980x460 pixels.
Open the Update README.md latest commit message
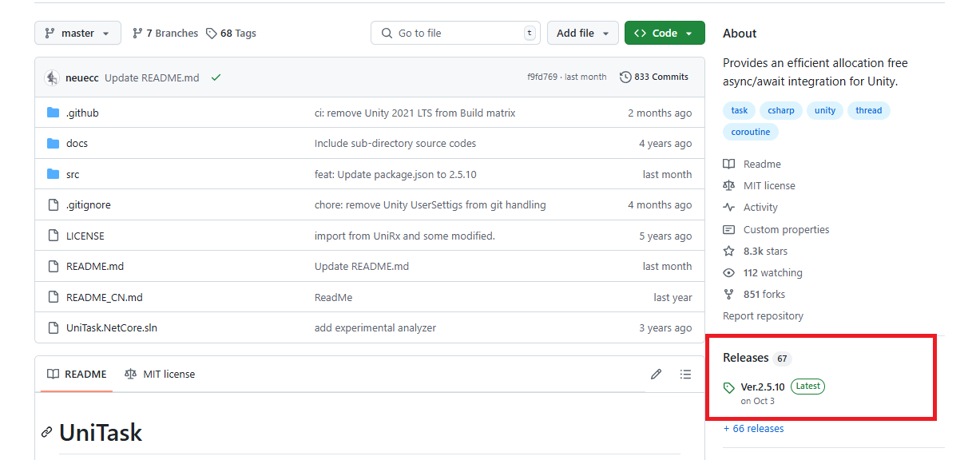(x=152, y=77)
